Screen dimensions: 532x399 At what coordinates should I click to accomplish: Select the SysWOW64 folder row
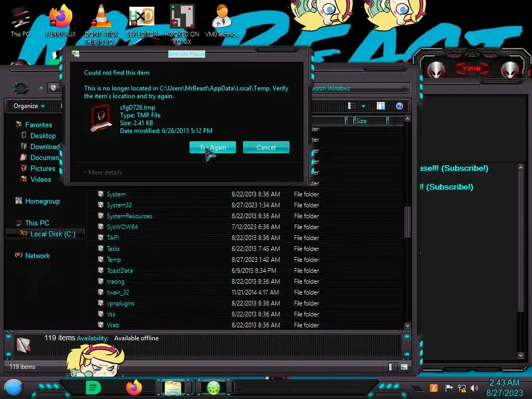point(245,227)
